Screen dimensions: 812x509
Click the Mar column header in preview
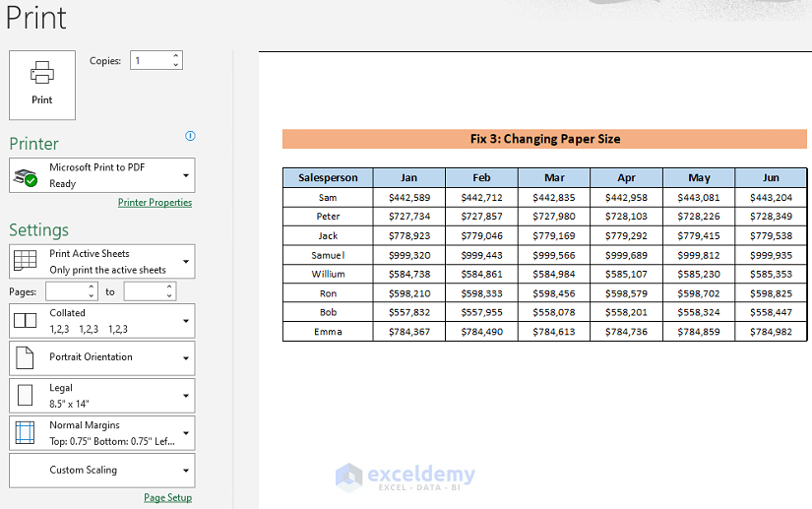click(x=554, y=177)
